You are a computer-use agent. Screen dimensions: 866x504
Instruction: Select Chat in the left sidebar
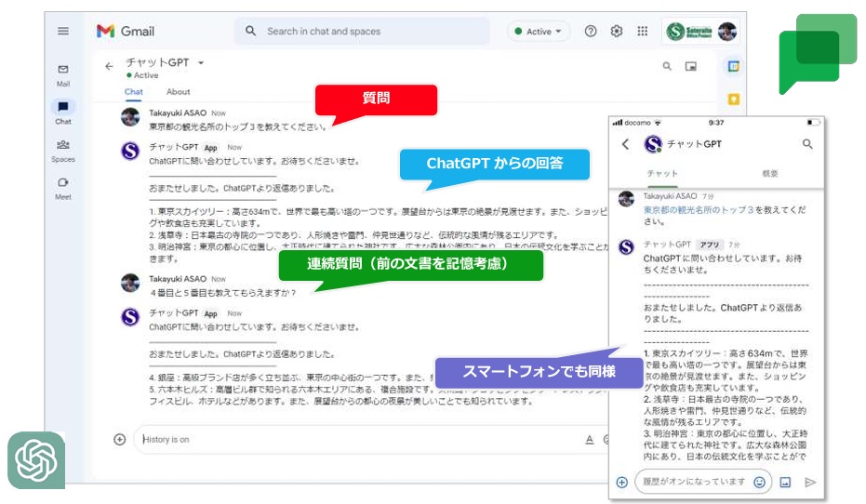[x=63, y=113]
